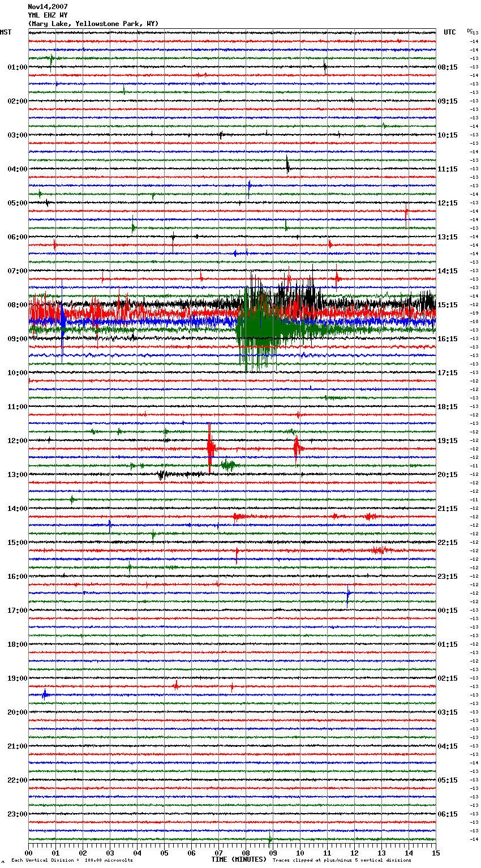Click the 23:00 MST time label
Viewport: 481px width, 868px height.
(17, 814)
